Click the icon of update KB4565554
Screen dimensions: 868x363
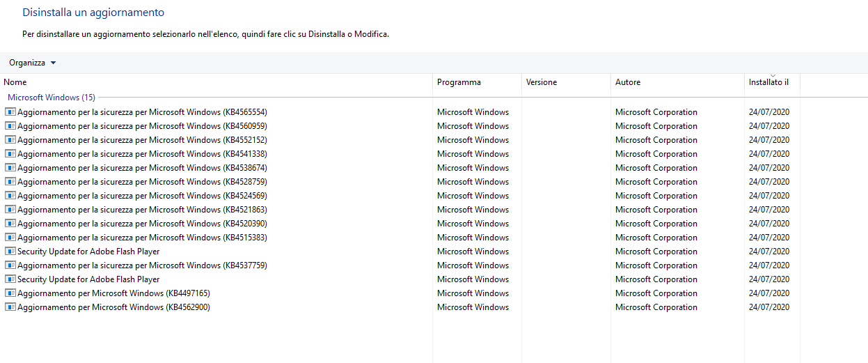click(10, 112)
